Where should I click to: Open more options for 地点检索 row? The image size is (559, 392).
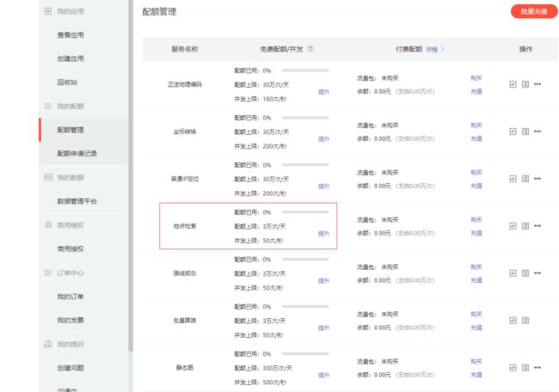pyautogui.click(x=537, y=226)
